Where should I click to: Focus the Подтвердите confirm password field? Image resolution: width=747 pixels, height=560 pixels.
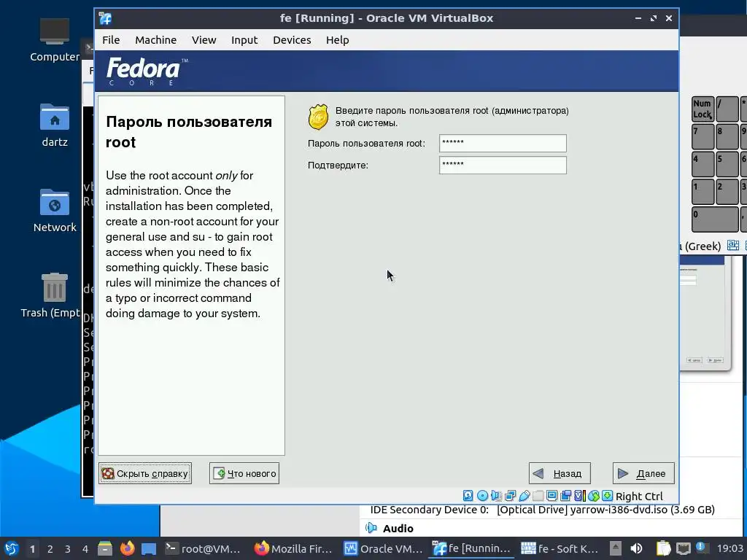(503, 165)
